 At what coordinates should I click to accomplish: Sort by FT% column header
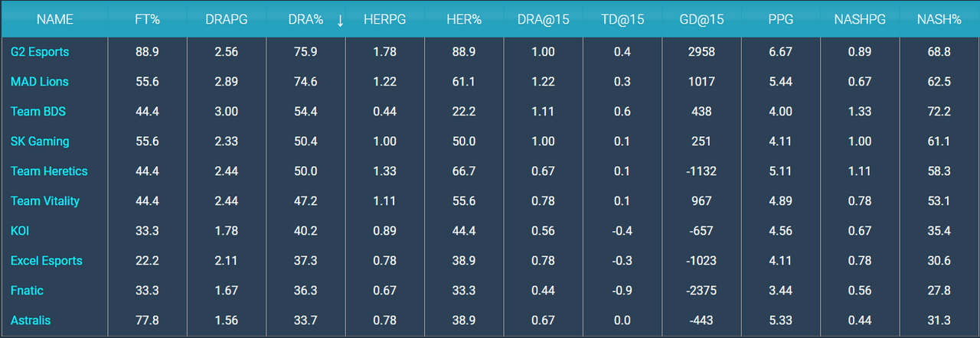(147, 20)
